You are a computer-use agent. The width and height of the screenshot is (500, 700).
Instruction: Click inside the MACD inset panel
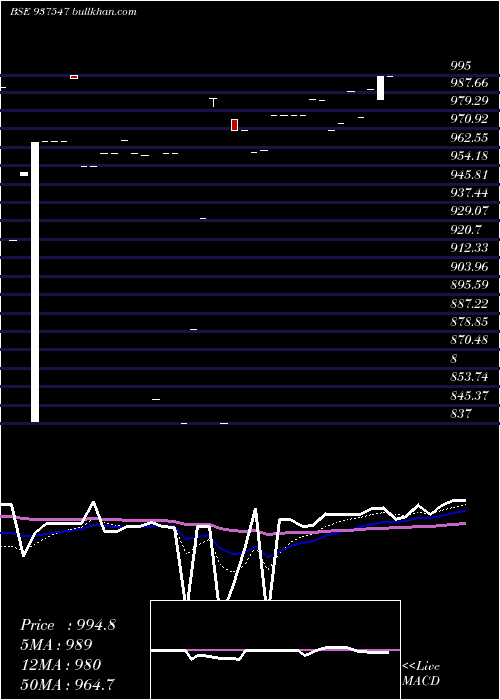pyautogui.click(x=275, y=650)
